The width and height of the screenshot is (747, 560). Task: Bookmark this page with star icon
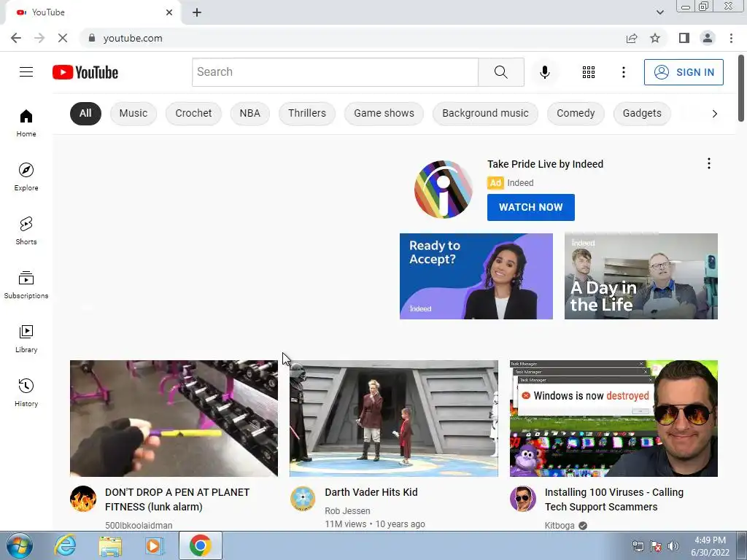click(x=655, y=38)
